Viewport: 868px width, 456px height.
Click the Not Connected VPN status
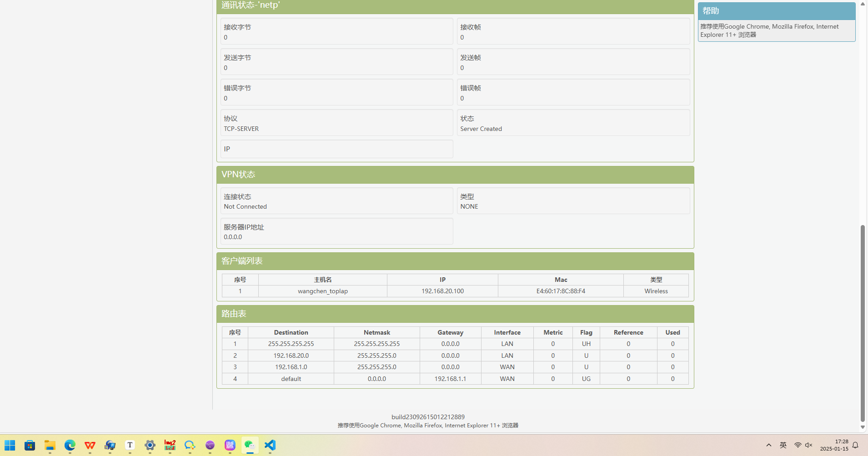click(x=246, y=206)
